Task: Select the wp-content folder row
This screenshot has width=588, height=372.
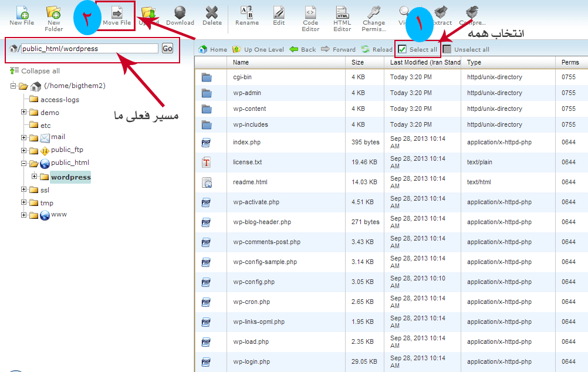Action: coord(391,109)
